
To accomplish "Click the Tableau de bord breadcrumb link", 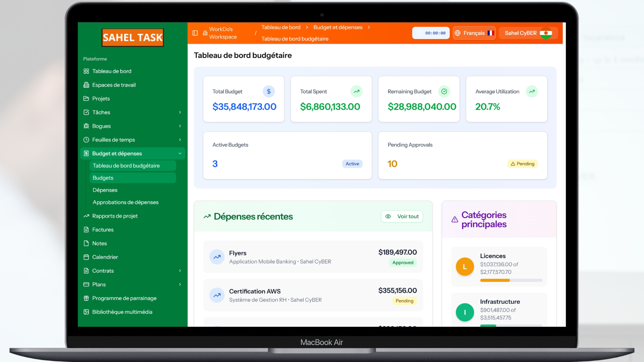I will point(281,27).
